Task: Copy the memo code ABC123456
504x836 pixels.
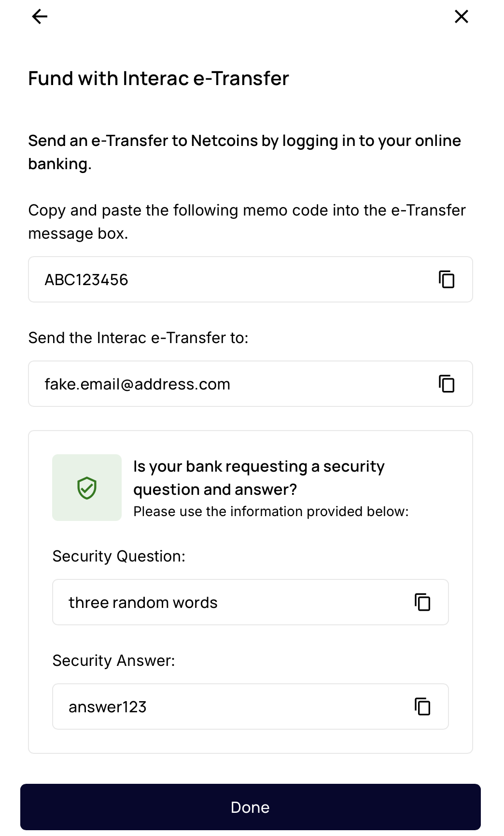Action: point(447,279)
